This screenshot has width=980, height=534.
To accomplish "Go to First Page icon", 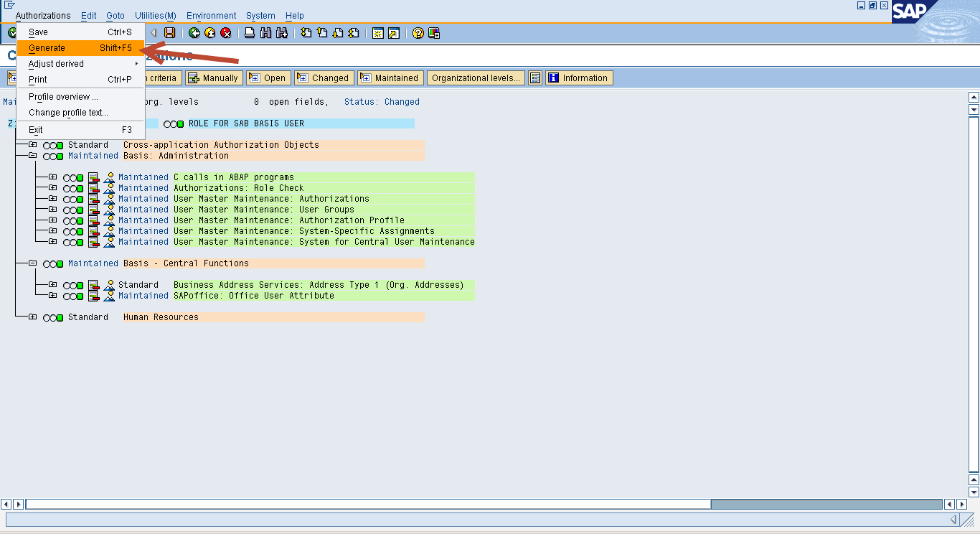I will [x=306, y=33].
